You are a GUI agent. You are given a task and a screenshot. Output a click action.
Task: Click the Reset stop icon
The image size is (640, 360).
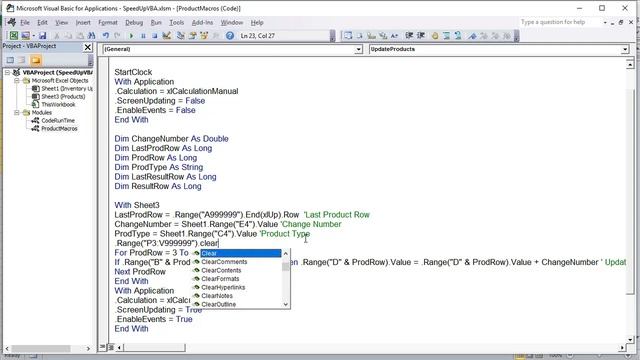click(x=155, y=36)
